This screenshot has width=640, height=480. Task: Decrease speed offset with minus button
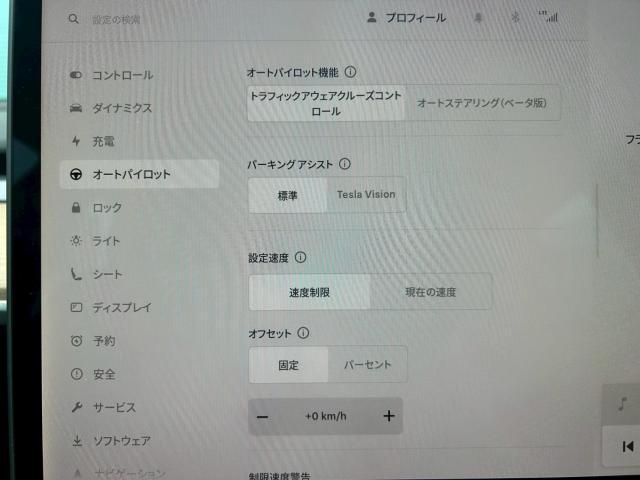pos(263,417)
